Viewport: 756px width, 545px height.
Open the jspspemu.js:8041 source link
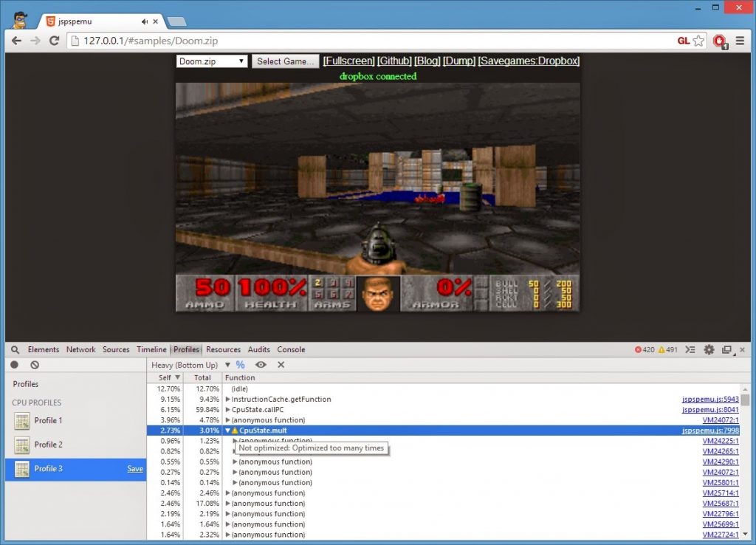point(709,410)
